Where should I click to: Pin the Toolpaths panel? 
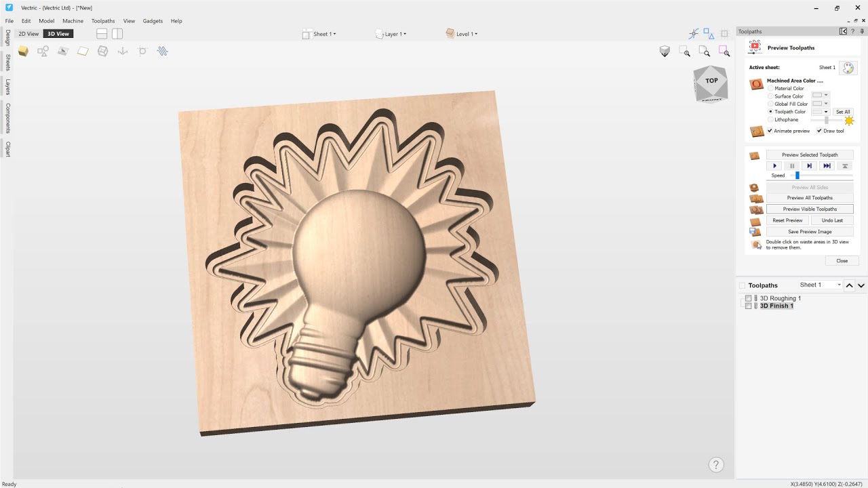(x=862, y=31)
